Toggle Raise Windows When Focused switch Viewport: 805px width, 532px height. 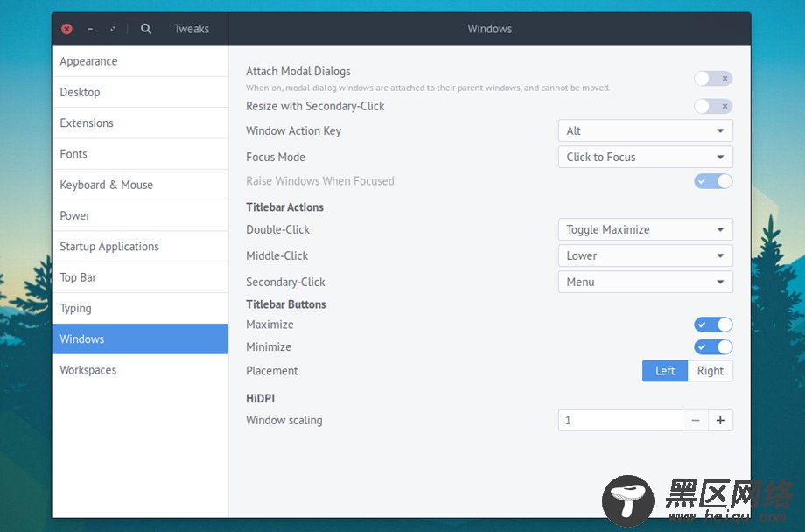tap(713, 181)
